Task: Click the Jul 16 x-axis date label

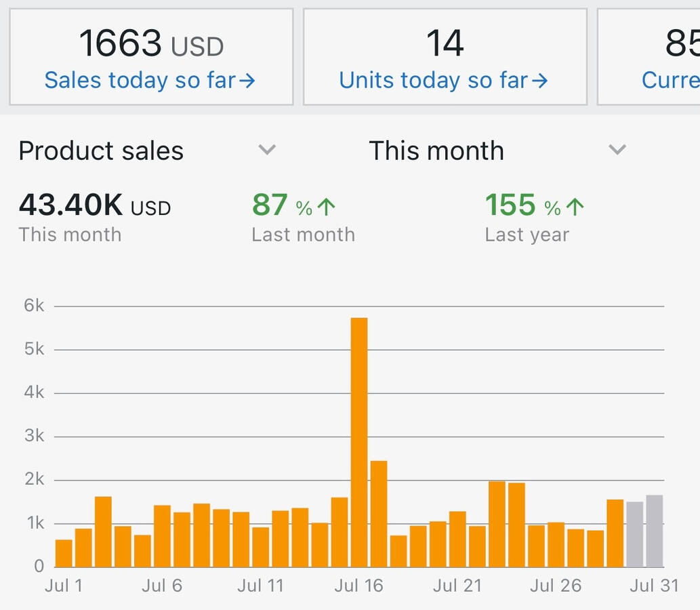Action: pos(358,586)
